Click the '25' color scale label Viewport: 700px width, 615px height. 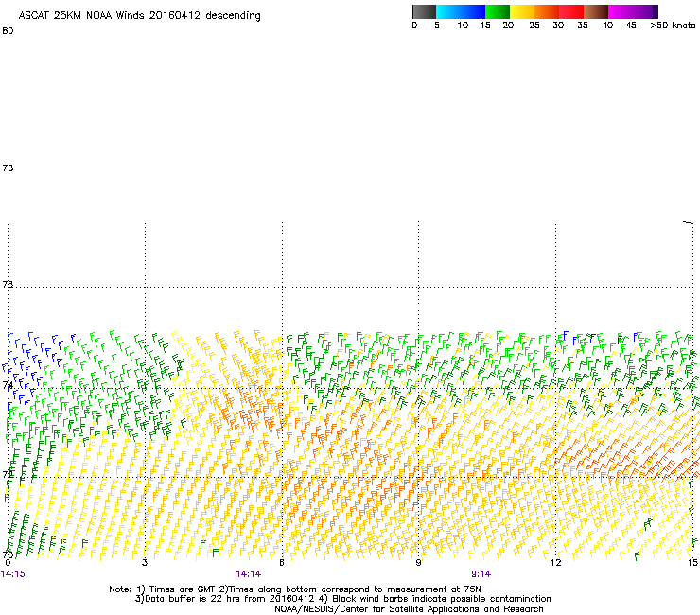click(x=534, y=26)
